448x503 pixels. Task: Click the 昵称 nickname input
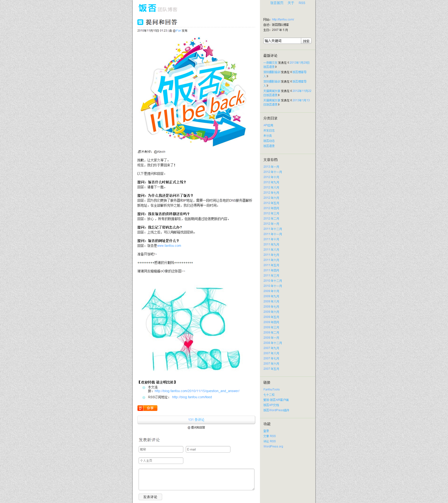point(161,449)
